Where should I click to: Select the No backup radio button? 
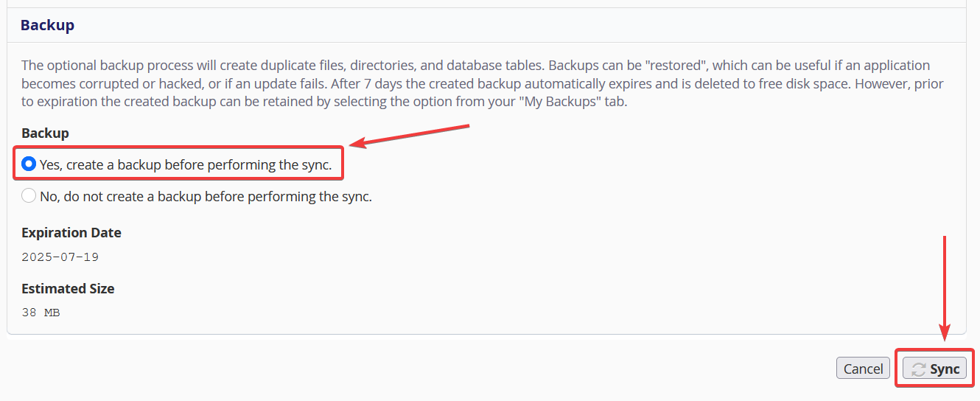[x=29, y=196]
